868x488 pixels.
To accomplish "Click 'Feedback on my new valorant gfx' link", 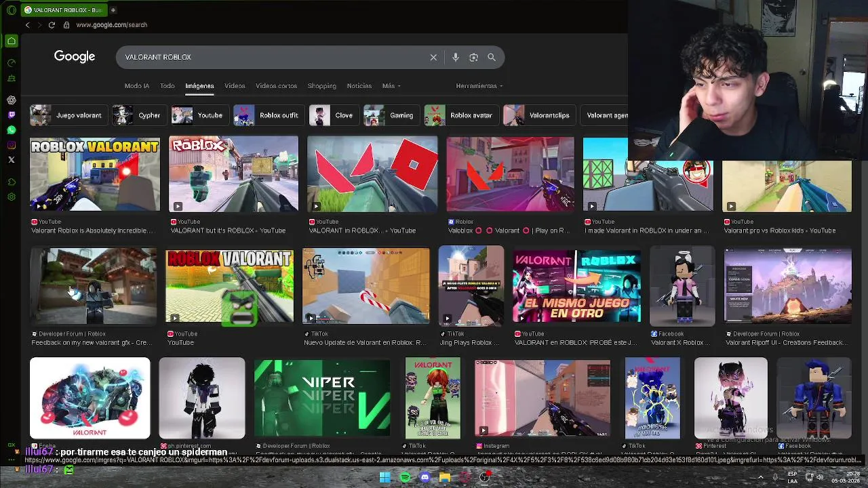I will (93, 343).
